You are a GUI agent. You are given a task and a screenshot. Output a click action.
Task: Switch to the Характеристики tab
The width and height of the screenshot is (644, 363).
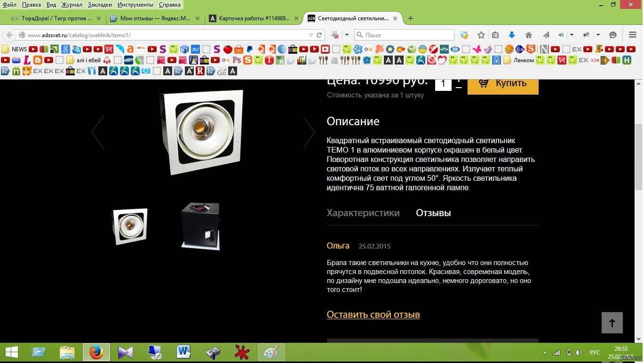click(363, 213)
